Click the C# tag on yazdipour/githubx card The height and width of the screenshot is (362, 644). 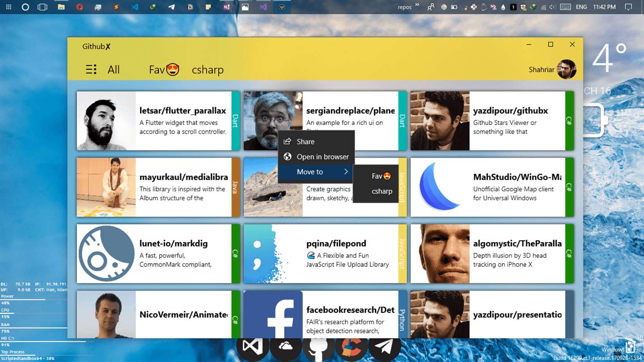click(569, 121)
